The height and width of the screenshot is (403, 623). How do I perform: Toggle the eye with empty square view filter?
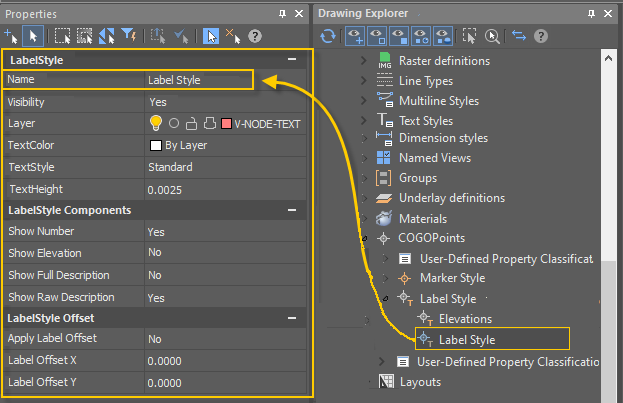pos(377,36)
